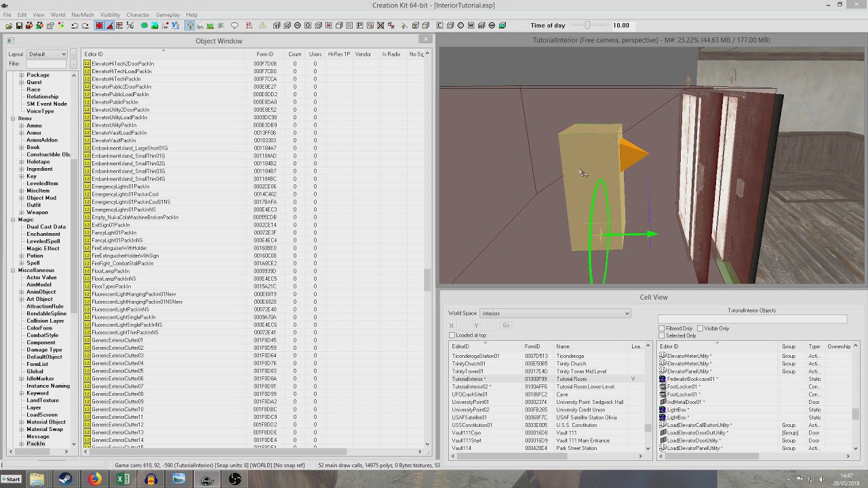Click the boxed letter W toolbar icon

coord(471,26)
